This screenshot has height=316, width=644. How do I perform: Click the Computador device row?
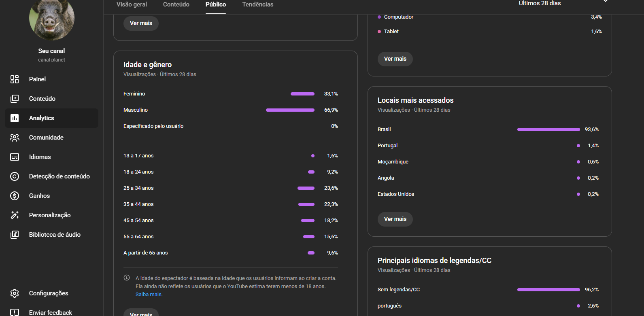(x=490, y=17)
